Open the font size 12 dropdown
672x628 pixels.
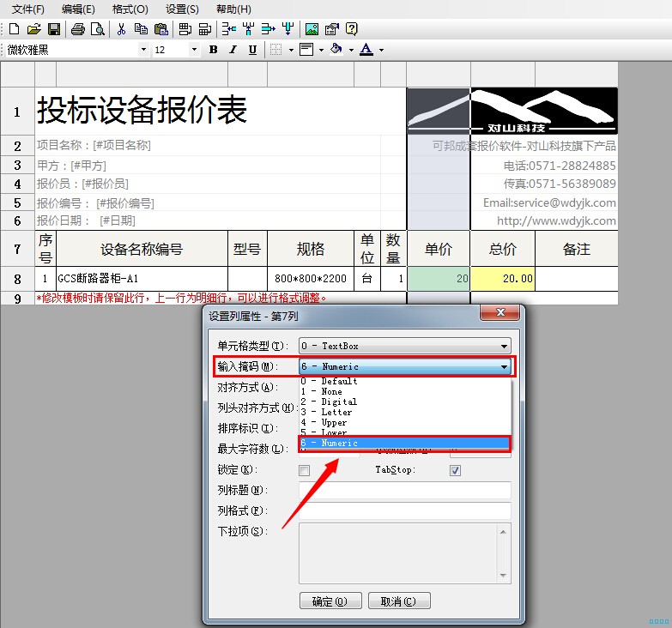click(x=194, y=50)
